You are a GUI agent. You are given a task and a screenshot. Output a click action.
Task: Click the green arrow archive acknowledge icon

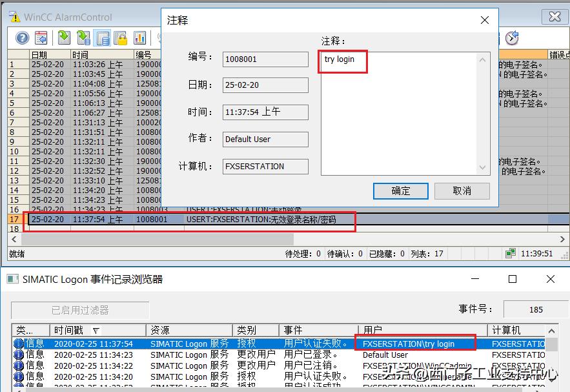84,38
